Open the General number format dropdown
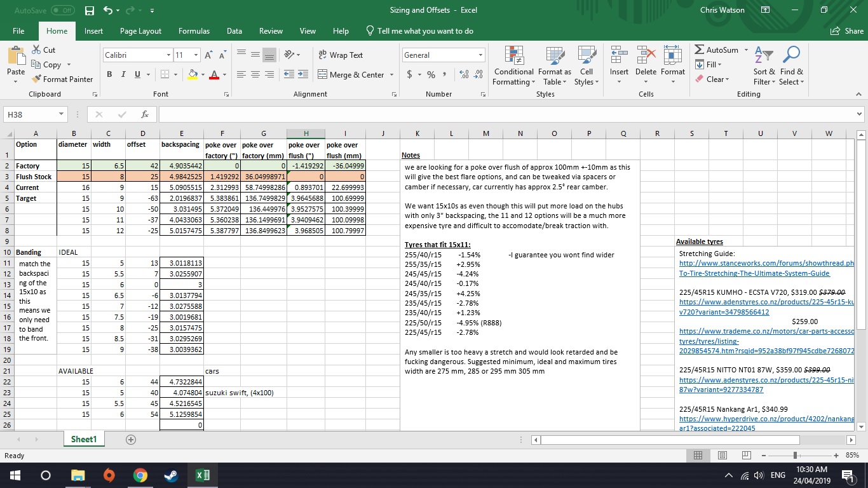868x488 pixels. (481, 55)
